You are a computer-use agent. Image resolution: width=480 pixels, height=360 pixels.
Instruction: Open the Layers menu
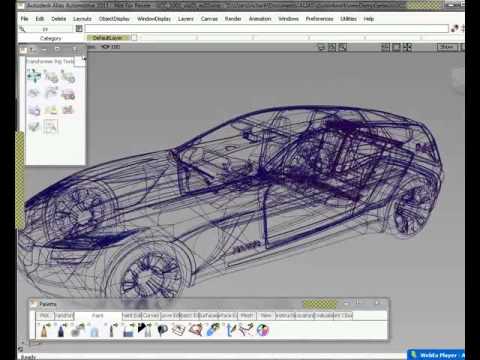pos(186,19)
